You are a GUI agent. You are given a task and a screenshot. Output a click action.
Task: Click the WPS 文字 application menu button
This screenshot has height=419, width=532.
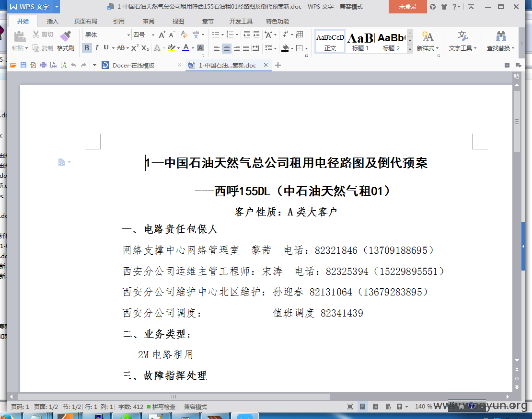30,7
